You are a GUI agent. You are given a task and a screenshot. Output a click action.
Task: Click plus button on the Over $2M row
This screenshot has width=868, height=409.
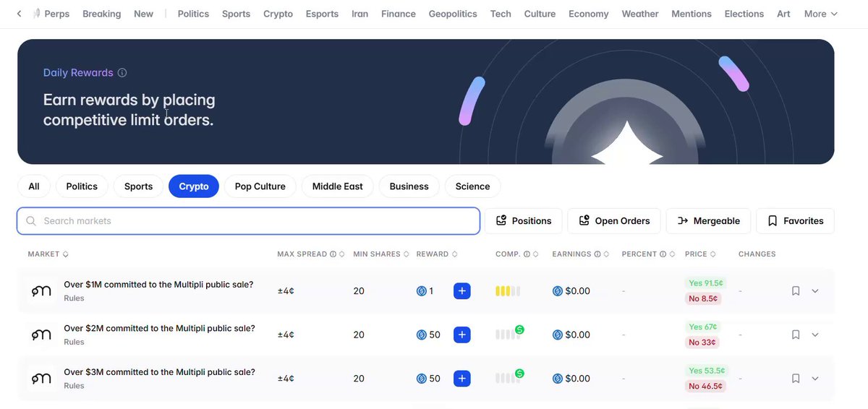tap(462, 335)
